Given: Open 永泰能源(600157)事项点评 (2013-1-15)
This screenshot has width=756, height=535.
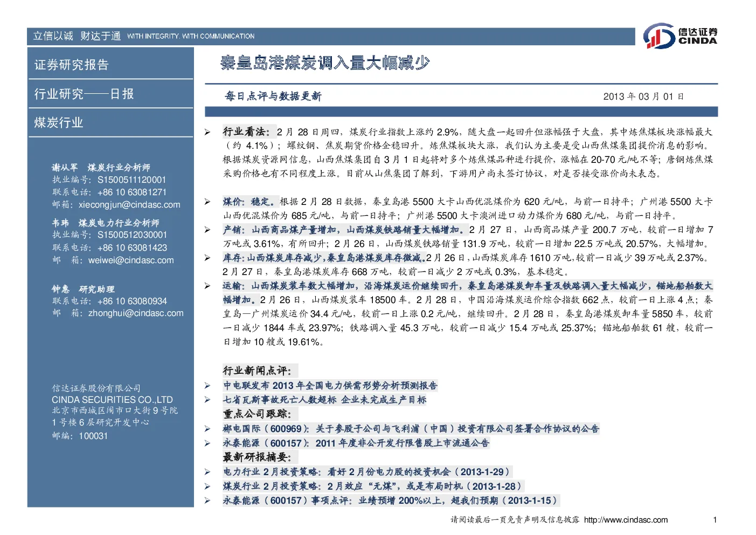Looking at the screenshot, I should pos(391,500).
